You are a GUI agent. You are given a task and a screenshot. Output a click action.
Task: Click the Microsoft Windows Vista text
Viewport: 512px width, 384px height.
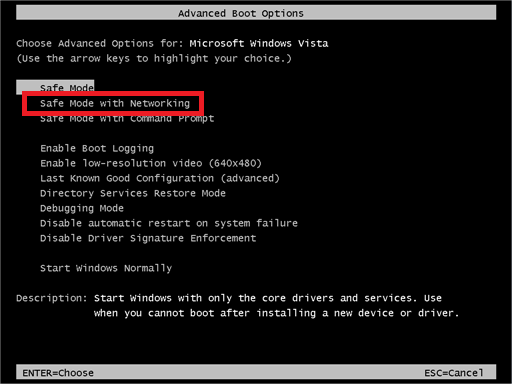pos(259,43)
